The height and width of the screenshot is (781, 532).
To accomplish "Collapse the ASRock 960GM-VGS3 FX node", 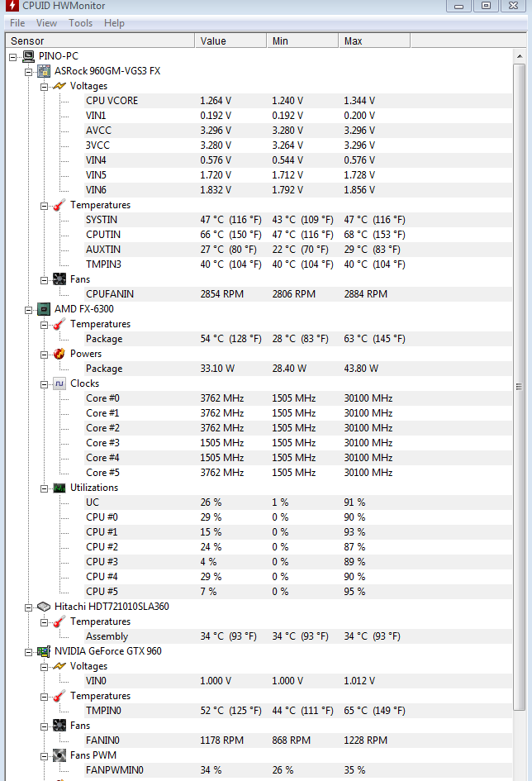I will [x=28, y=72].
